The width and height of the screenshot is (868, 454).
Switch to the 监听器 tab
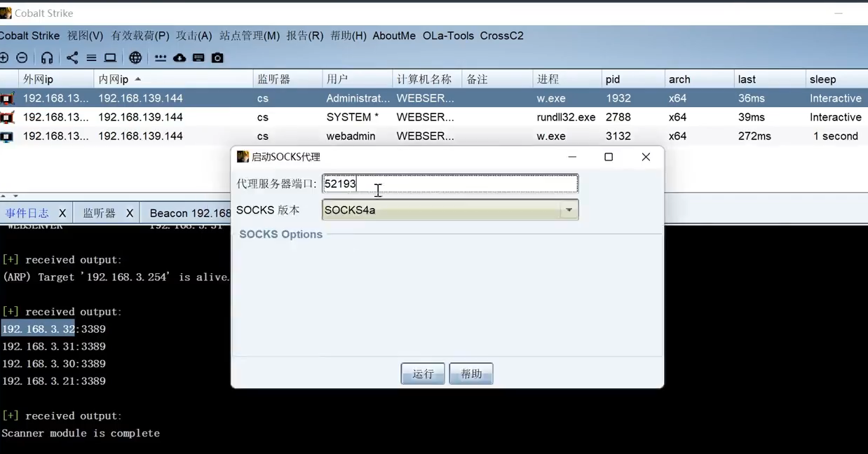pos(100,213)
